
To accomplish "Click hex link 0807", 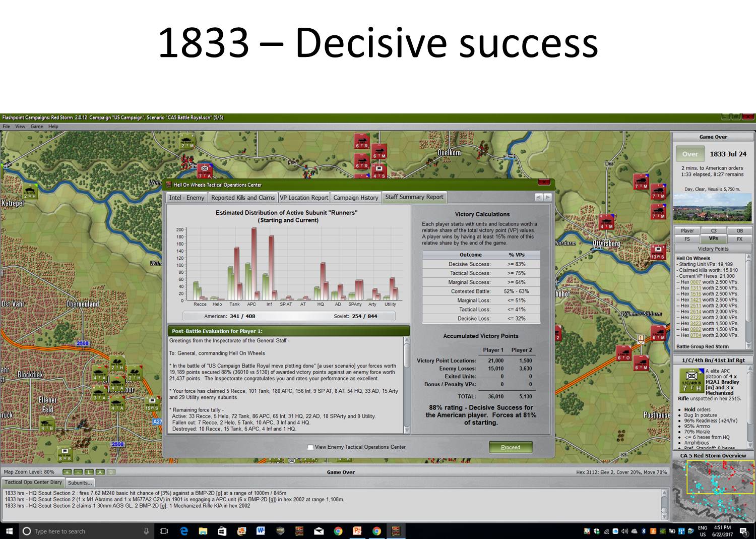I will (x=696, y=282).
